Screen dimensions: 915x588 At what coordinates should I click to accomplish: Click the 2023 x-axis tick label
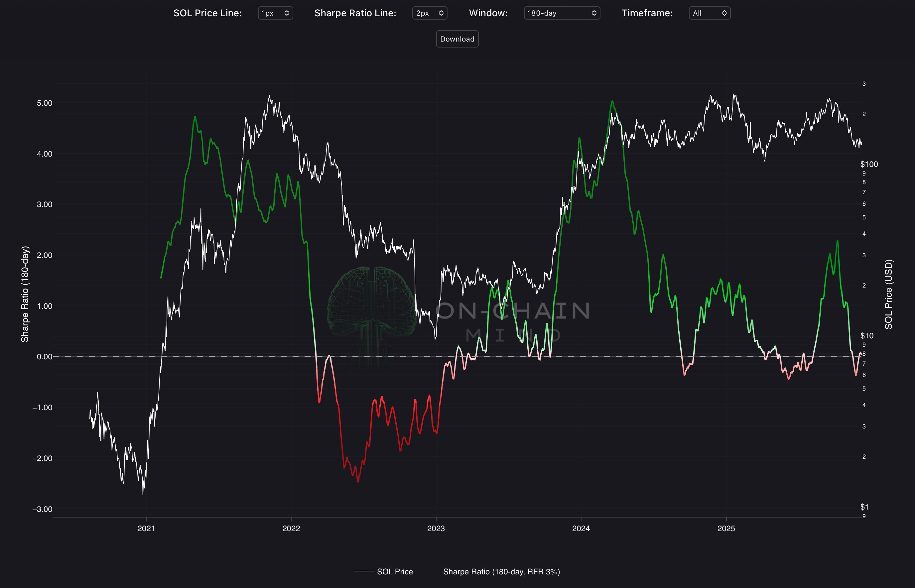436,529
